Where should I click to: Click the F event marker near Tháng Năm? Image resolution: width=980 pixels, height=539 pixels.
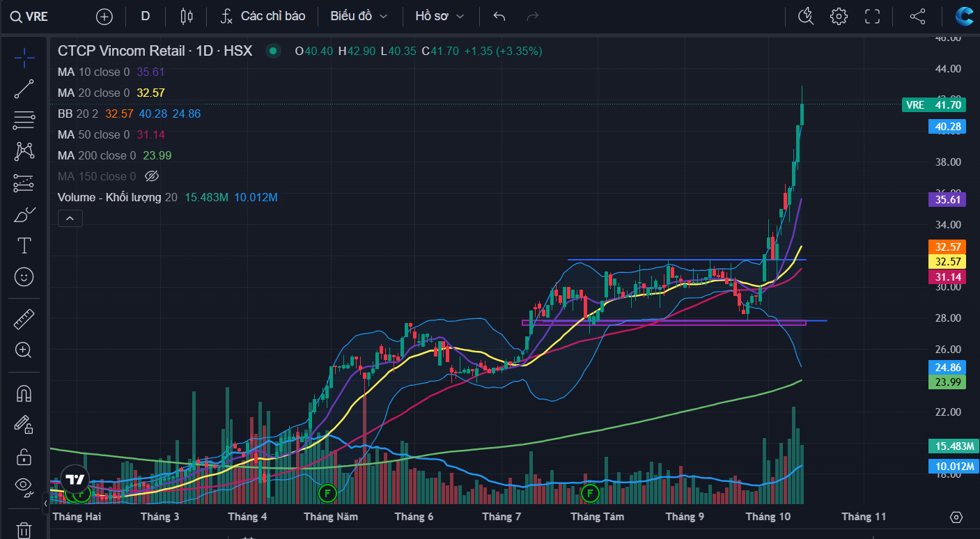pyautogui.click(x=327, y=494)
